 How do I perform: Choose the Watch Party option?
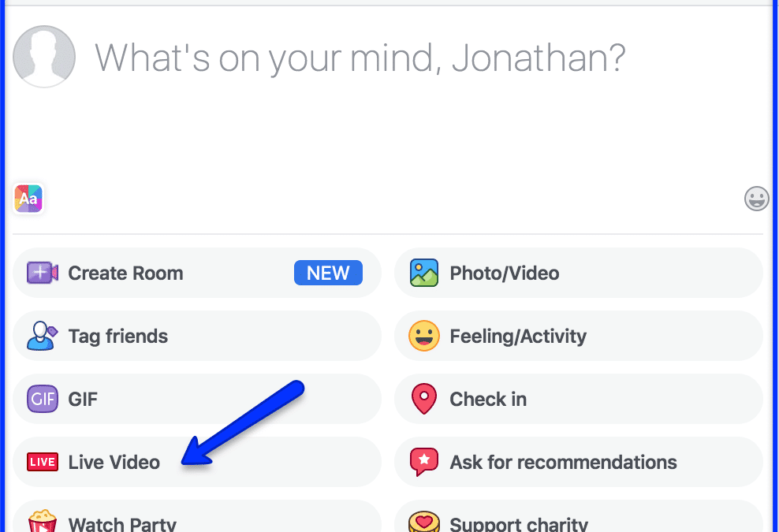pyautogui.click(x=197, y=516)
